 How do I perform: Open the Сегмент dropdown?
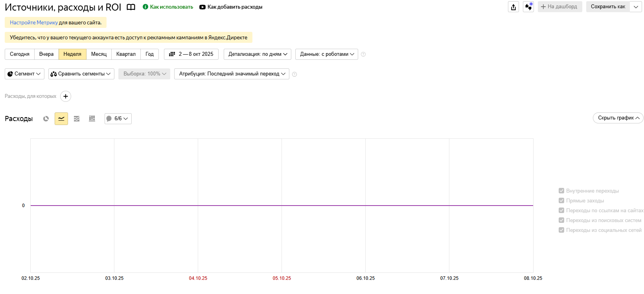pyautogui.click(x=24, y=74)
